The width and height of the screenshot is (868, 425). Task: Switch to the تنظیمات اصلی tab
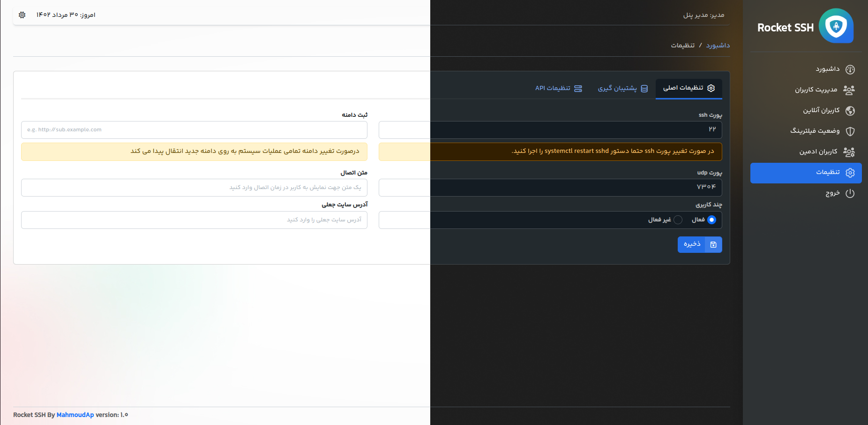689,88
